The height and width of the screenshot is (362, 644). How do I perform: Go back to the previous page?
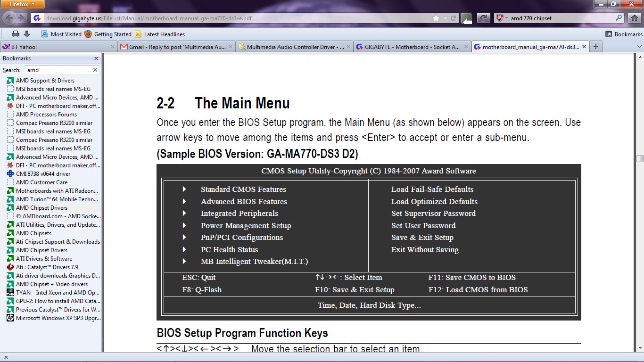[x=10, y=18]
